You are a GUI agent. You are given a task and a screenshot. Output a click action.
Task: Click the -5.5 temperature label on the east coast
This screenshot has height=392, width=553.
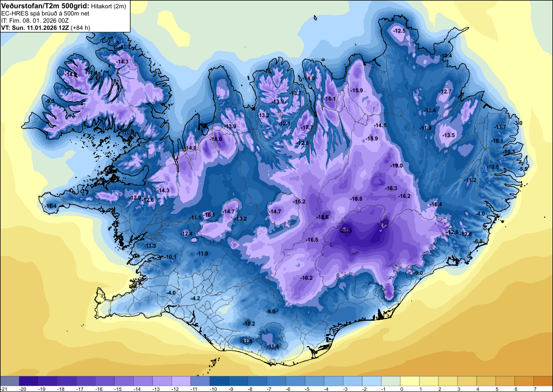[523, 169]
